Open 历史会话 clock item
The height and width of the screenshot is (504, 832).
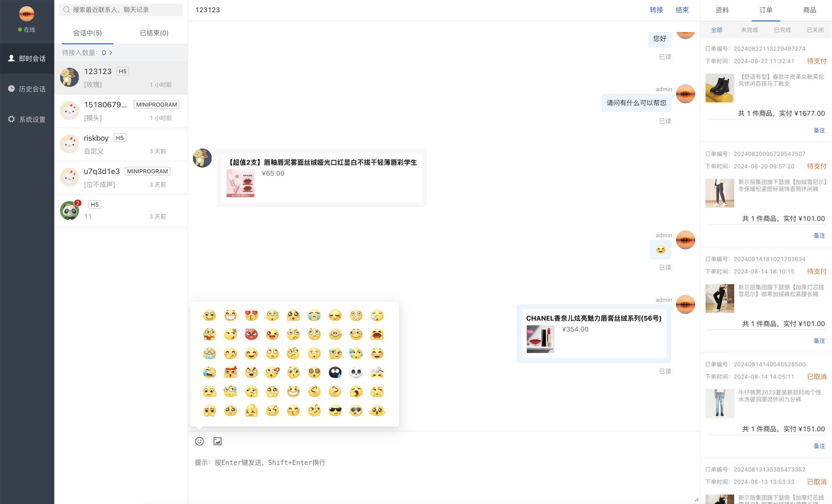click(27, 89)
